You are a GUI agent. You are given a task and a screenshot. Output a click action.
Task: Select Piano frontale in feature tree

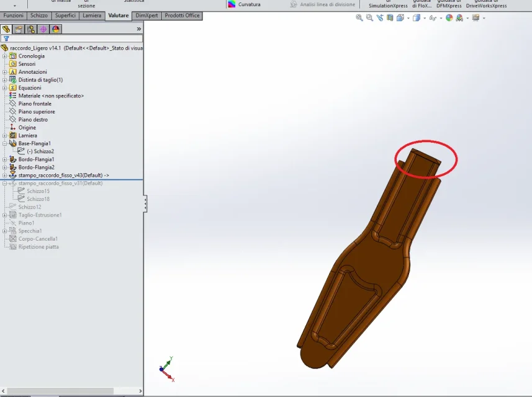[x=35, y=104]
